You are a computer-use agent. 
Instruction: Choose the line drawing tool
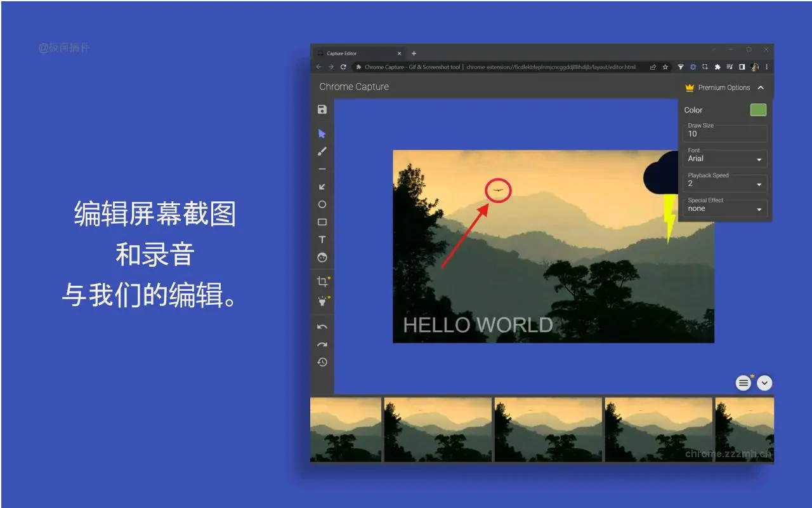pos(322,169)
